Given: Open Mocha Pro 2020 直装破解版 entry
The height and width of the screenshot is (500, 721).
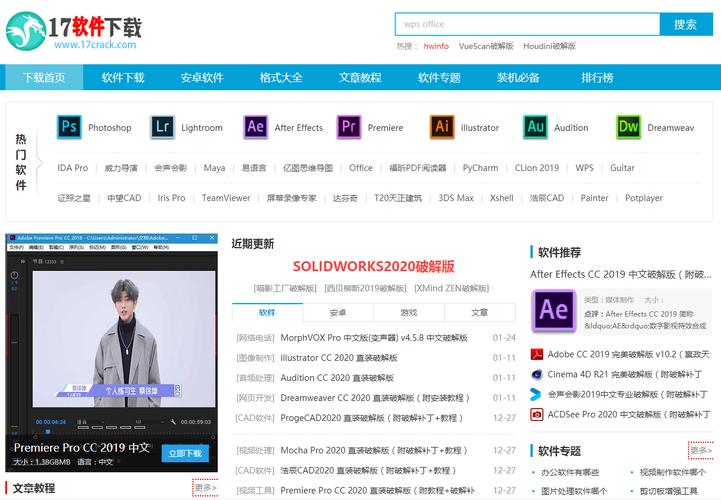Looking at the screenshot, I should 374,450.
